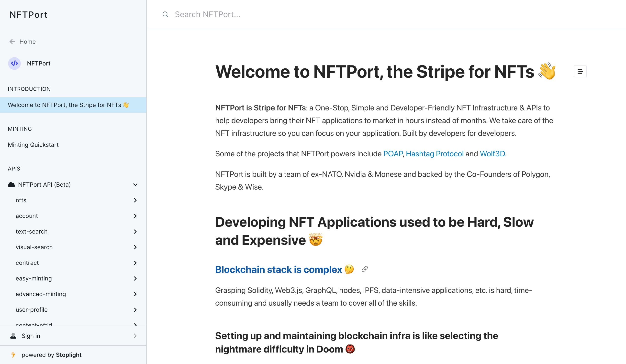Expand the nfts section chevron
Viewport: 626px width, 364px height.
pyautogui.click(x=135, y=200)
